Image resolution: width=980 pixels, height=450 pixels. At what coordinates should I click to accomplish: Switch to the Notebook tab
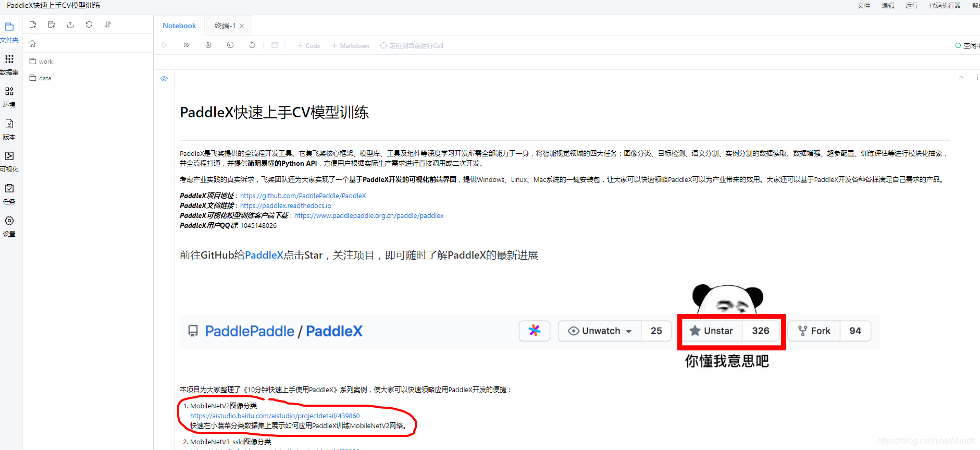179,26
